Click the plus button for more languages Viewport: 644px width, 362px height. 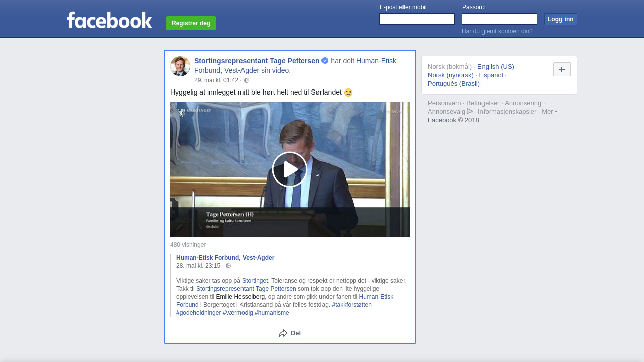[561, 69]
